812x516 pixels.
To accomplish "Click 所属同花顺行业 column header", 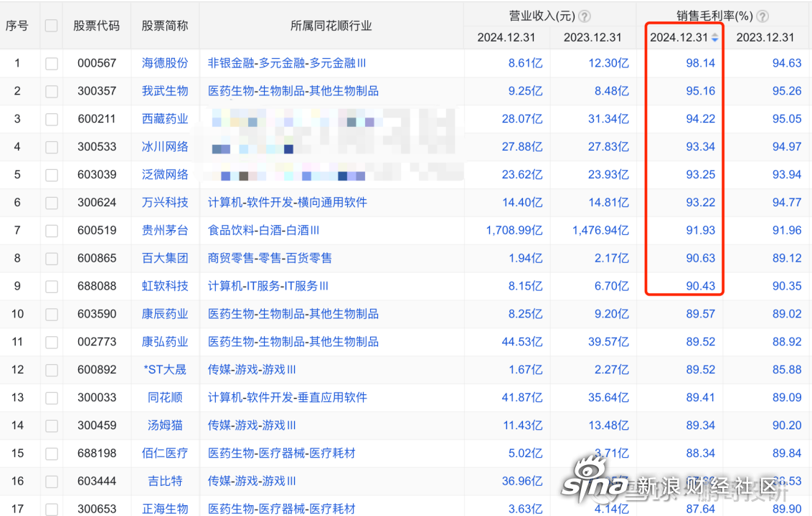I will (331, 26).
